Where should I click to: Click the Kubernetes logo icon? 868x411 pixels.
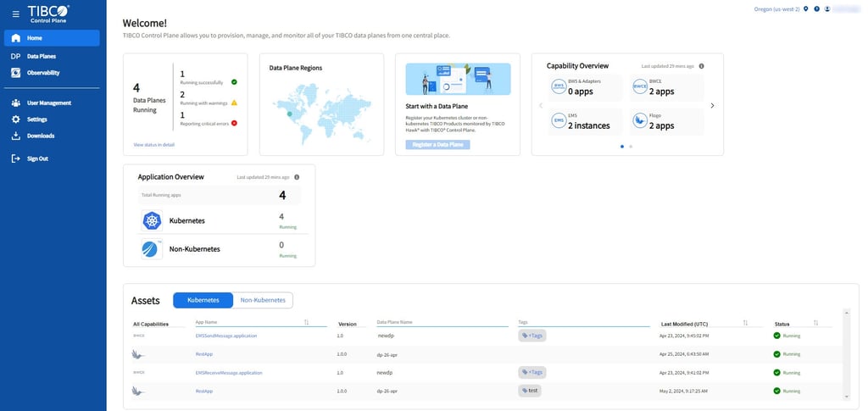pos(152,220)
